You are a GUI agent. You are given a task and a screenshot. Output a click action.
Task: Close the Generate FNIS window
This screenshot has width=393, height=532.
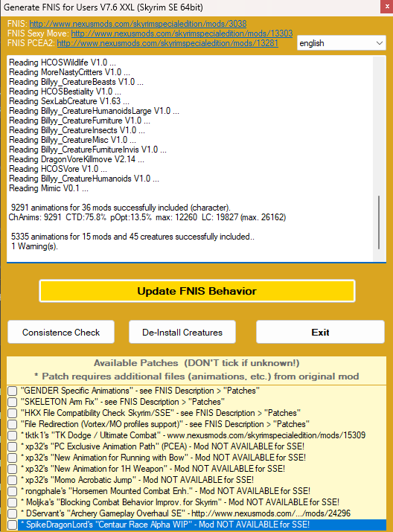click(x=386, y=7)
